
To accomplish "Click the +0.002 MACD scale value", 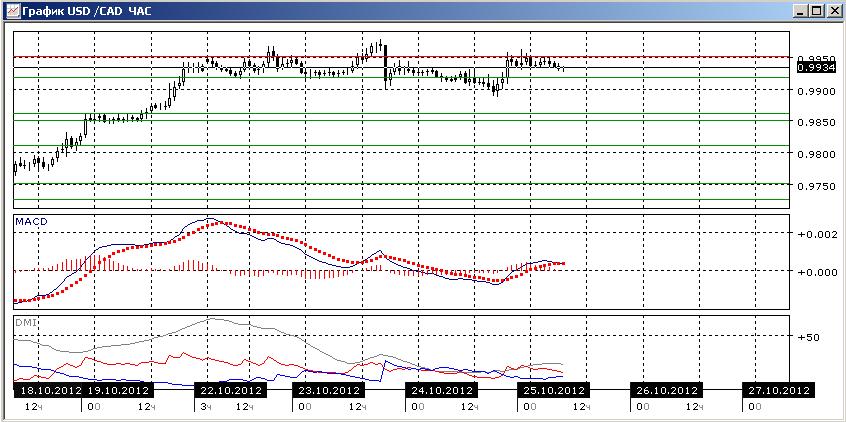I will (818, 234).
